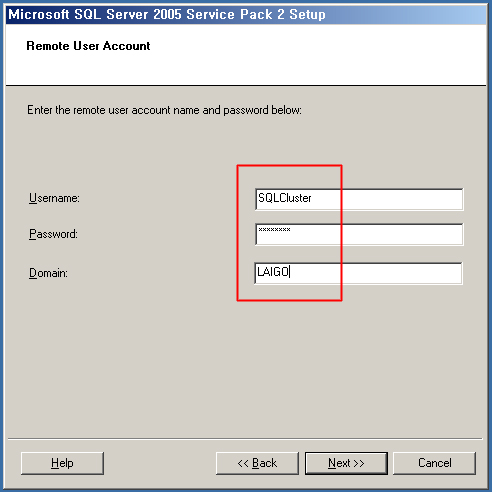The height and width of the screenshot is (492, 492).
Task: Select the SQL Server 2005 Setup title bar
Action: [x=246, y=15]
